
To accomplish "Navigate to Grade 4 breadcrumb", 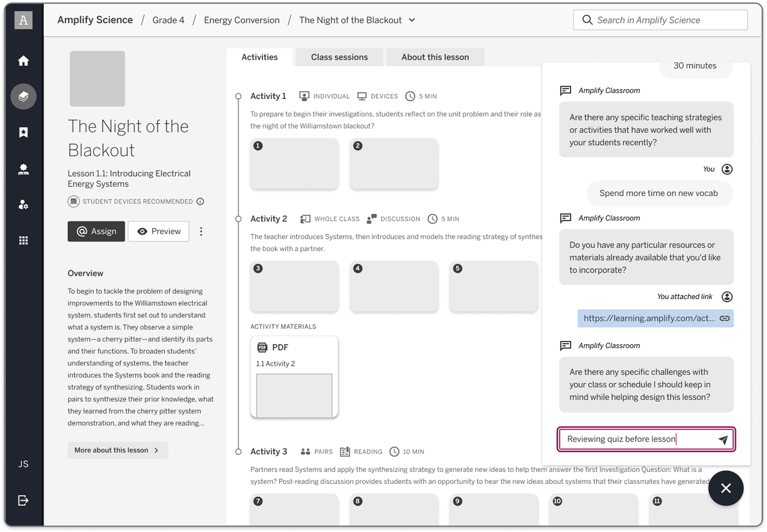I will (168, 20).
